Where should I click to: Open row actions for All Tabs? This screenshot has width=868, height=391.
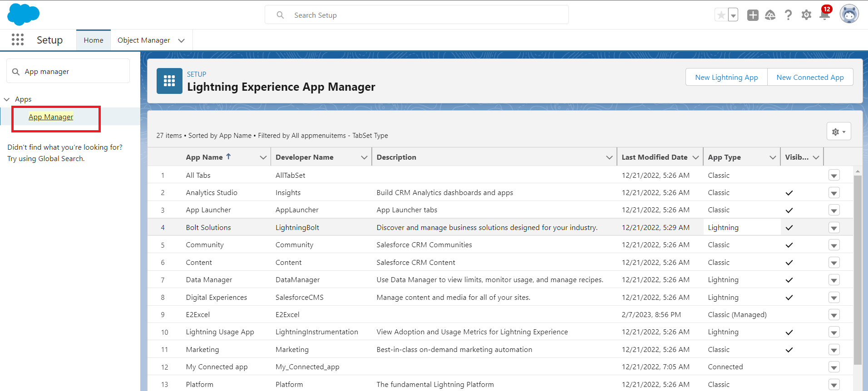coord(834,176)
